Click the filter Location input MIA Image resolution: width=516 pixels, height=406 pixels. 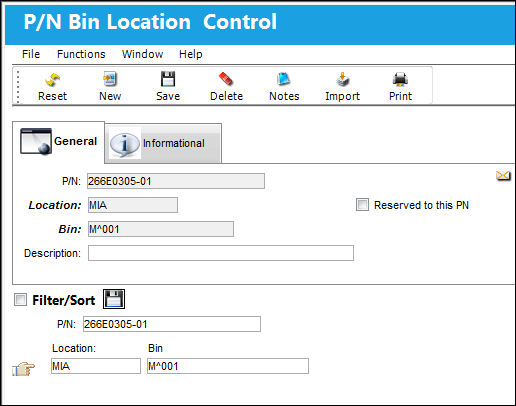pyautogui.click(x=96, y=366)
